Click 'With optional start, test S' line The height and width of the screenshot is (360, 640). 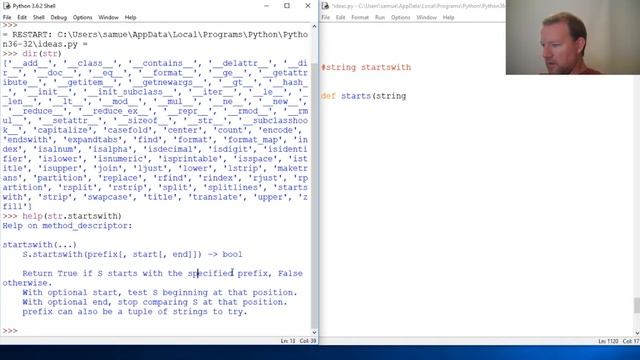pos(160,293)
